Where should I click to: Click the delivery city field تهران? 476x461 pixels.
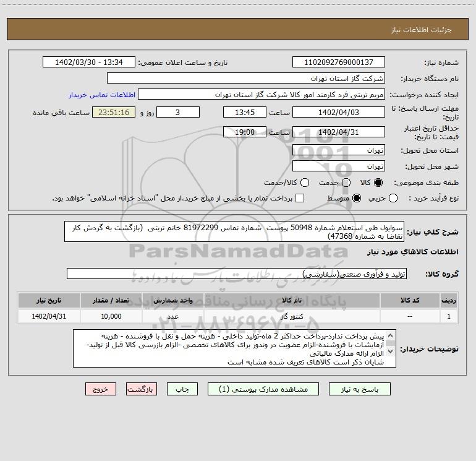click(x=339, y=166)
